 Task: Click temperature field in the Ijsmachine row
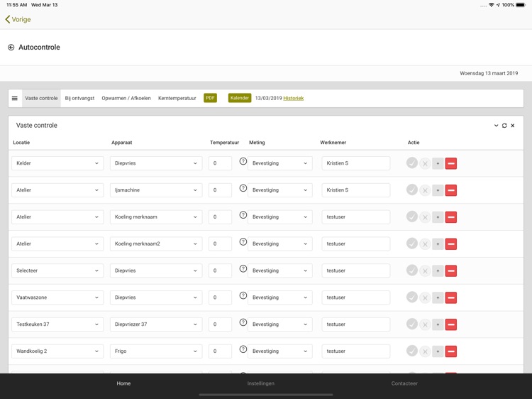tap(220, 190)
